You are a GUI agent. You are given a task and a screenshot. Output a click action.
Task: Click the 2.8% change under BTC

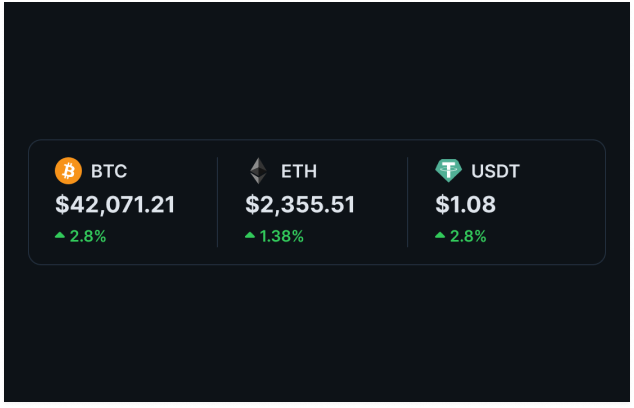click(x=88, y=237)
